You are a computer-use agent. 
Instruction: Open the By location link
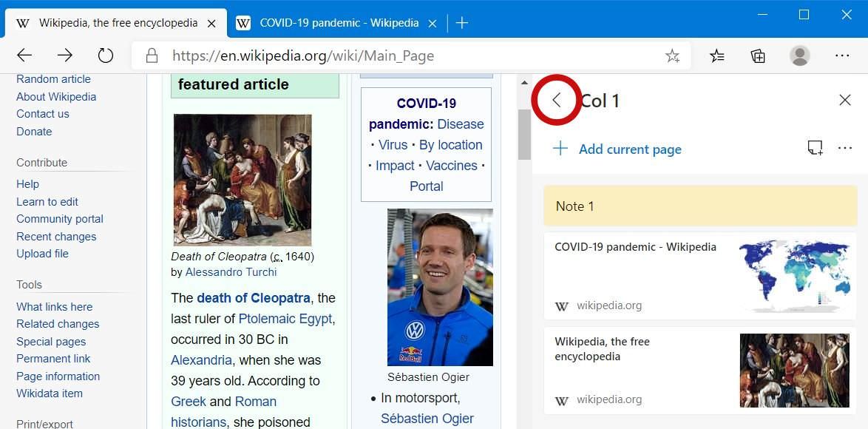(450, 145)
